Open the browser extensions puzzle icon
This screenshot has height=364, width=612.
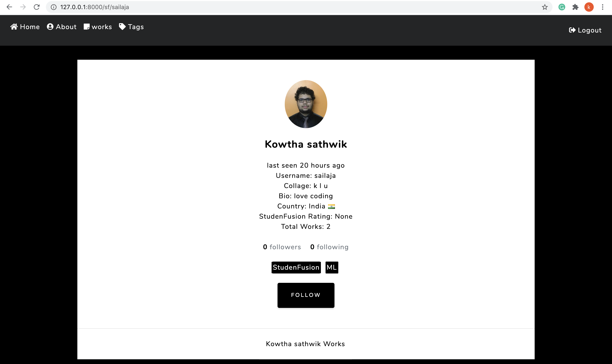click(x=575, y=7)
